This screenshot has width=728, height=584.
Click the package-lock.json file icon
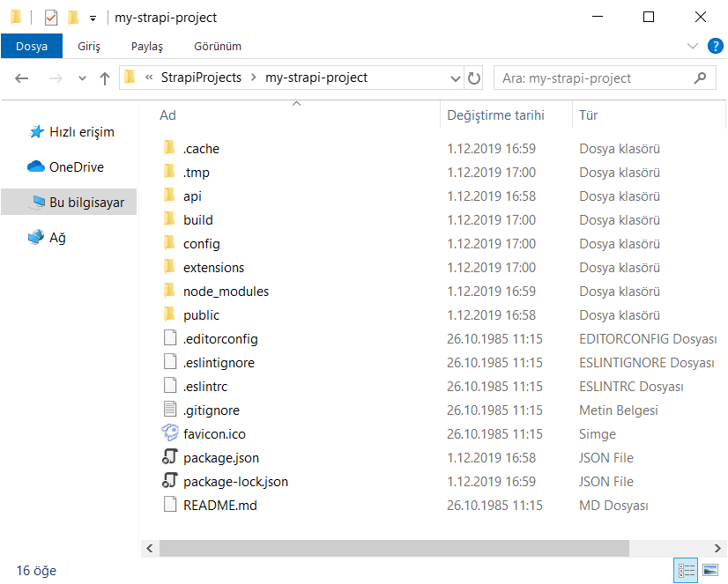coord(170,481)
